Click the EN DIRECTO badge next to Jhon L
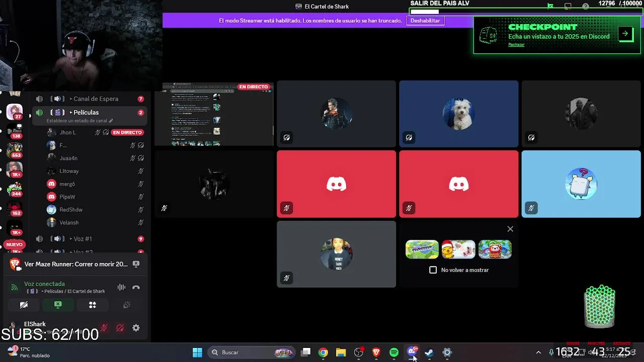The height and width of the screenshot is (362, 644). click(127, 132)
